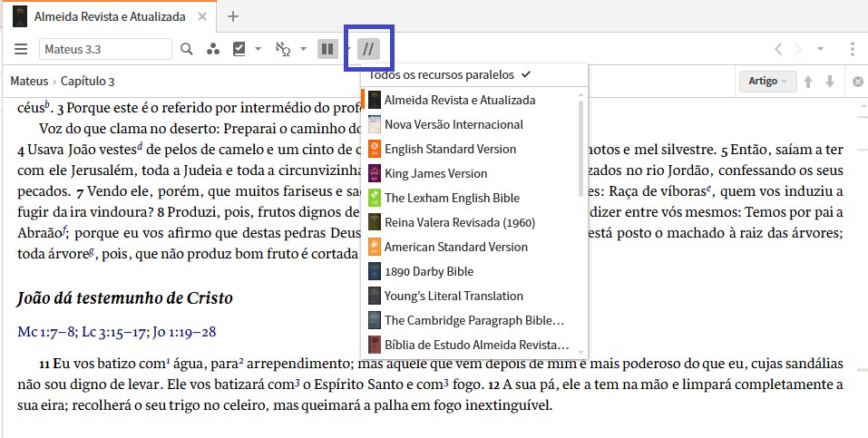Choose 1890 Darby Bible
Image resolution: width=868 pixels, height=438 pixels.
pyautogui.click(x=470, y=271)
